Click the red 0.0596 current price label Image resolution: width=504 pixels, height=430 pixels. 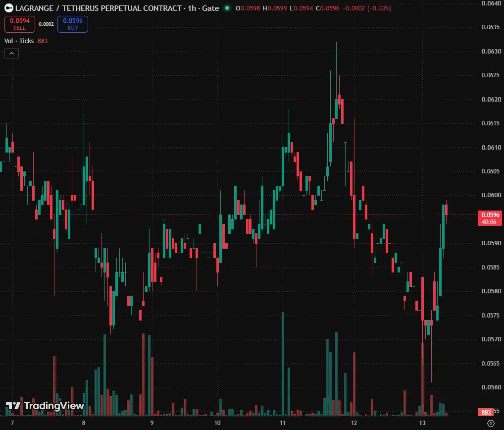pos(490,218)
